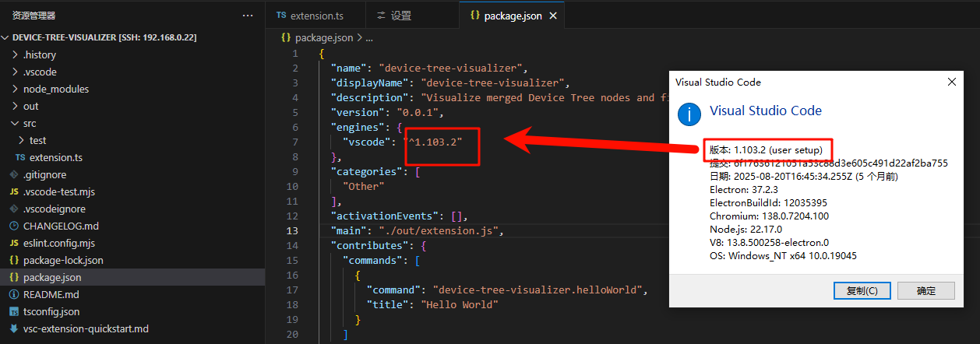
Task: Click the vsc-extension-quickstart.md file icon
Action: (14, 328)
